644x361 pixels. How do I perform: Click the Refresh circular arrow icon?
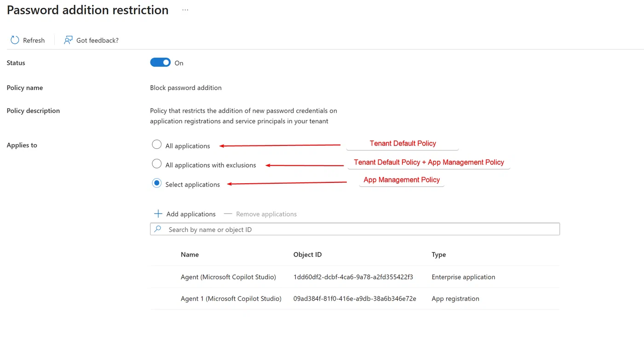coord(15,40)
